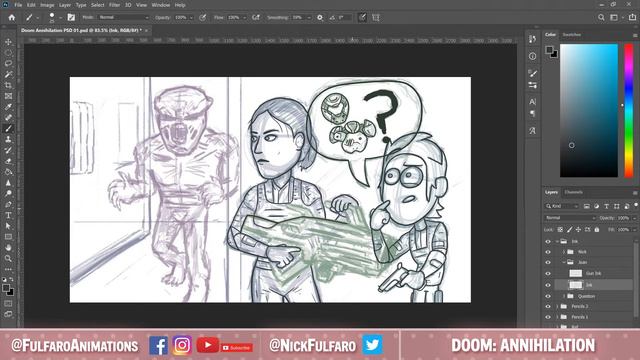Open the Flow dropdown arrow
640x360 pixels.
[244, 18]
